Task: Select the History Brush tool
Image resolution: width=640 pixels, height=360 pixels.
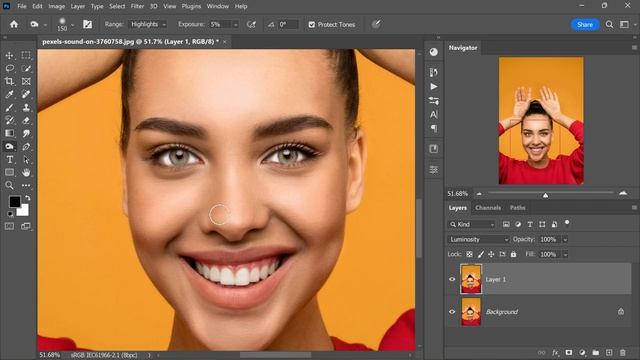Action: pyautogui.click(x=9, y=120)
